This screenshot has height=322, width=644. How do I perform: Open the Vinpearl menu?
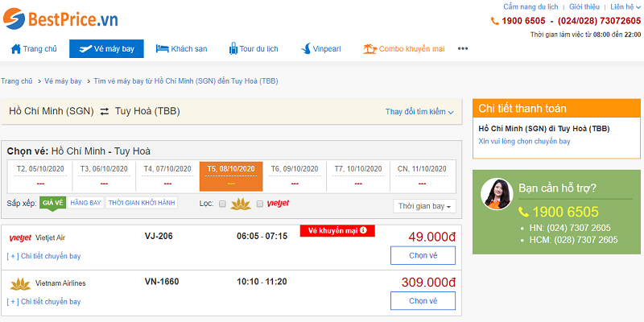pyautogui.click(x=320, y=49)
